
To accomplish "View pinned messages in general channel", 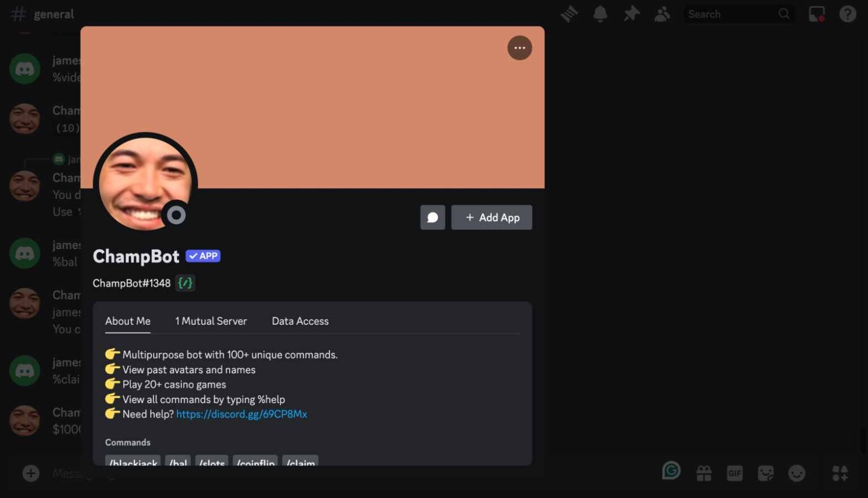I will 631,14.
